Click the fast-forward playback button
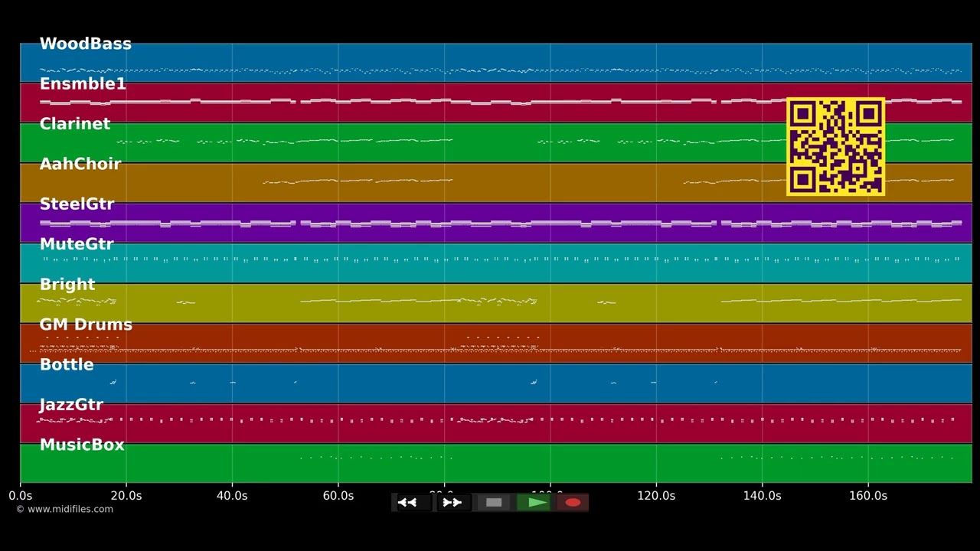 452,503
